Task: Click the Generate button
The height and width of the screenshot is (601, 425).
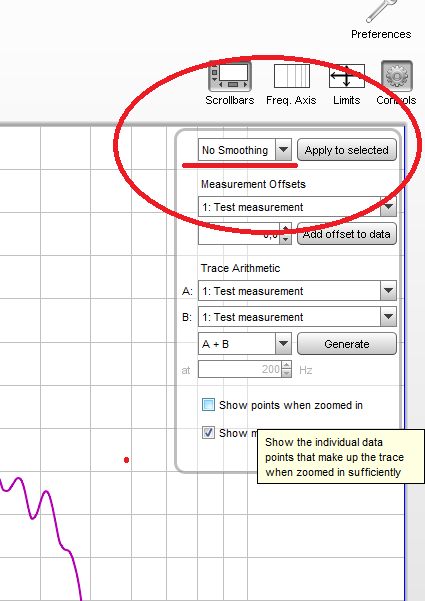Action: (347, 344)
